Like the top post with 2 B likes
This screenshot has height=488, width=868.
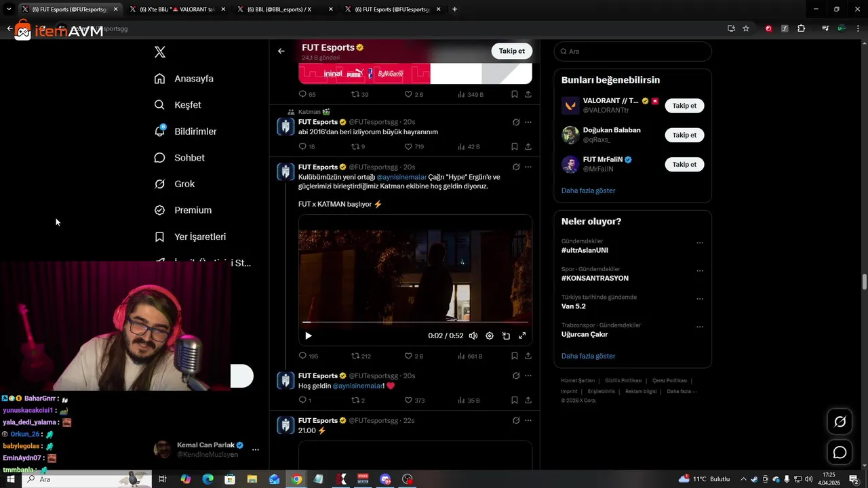click(x=414, y=94)
